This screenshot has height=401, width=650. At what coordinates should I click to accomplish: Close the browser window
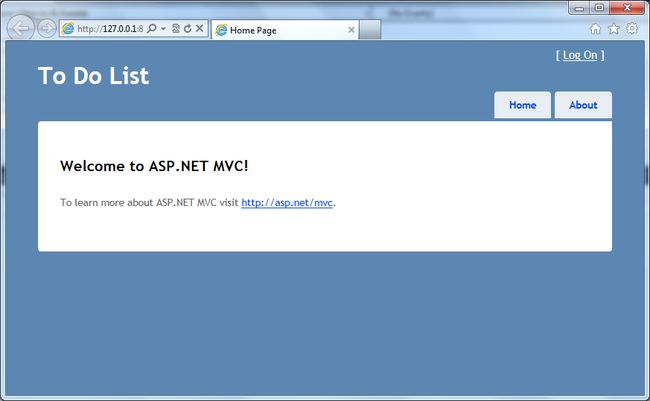627,7
